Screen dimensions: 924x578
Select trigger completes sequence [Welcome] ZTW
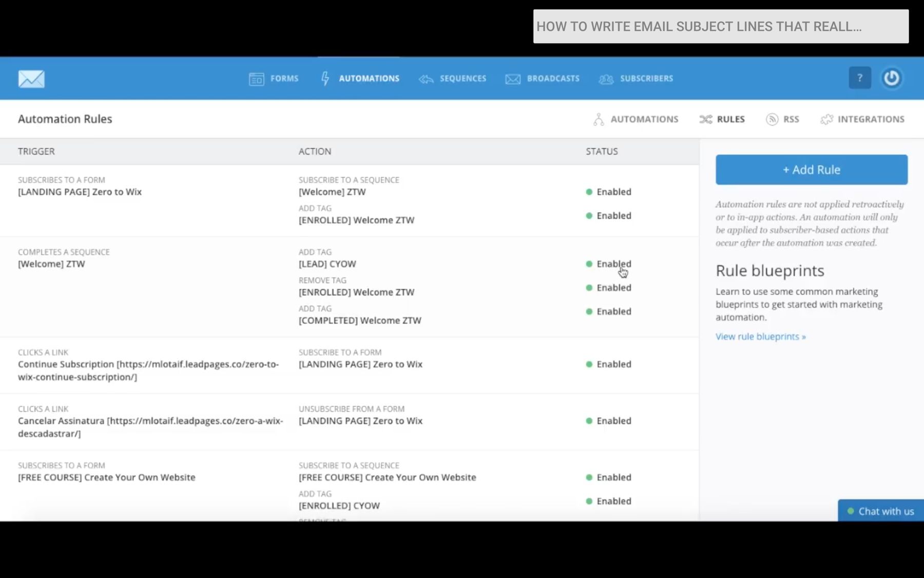[51, 264]
